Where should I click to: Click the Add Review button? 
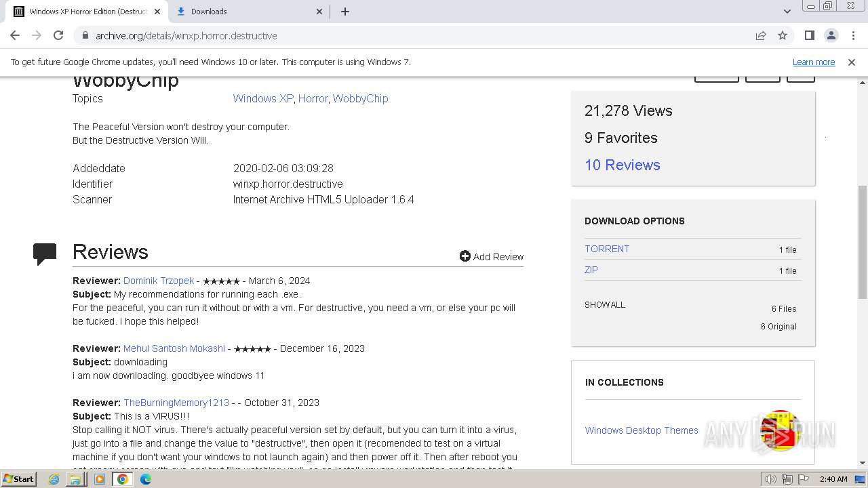point(492,256)
